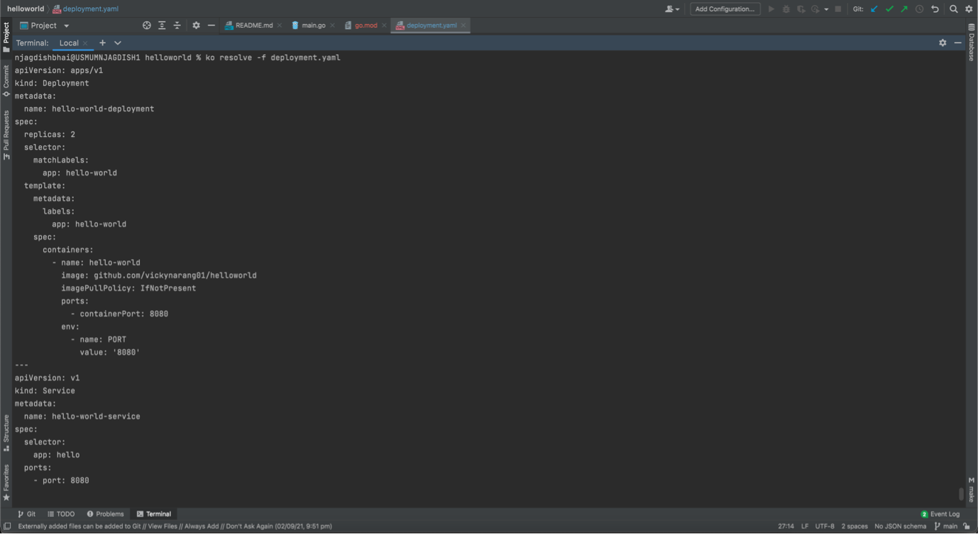Click terminal line 'kind: Deployment'
980x535 pixels.
(x=52, y=83)
